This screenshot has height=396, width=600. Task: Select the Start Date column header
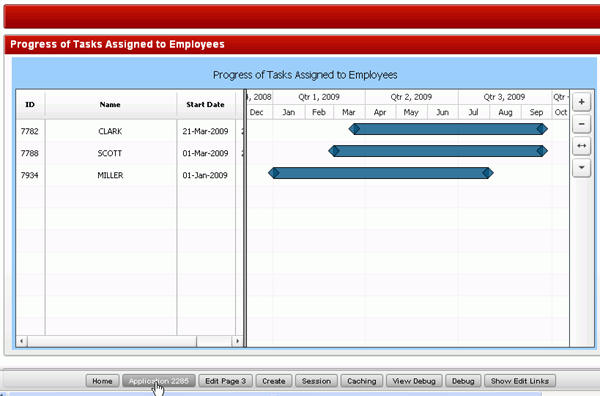coord(205,104)
